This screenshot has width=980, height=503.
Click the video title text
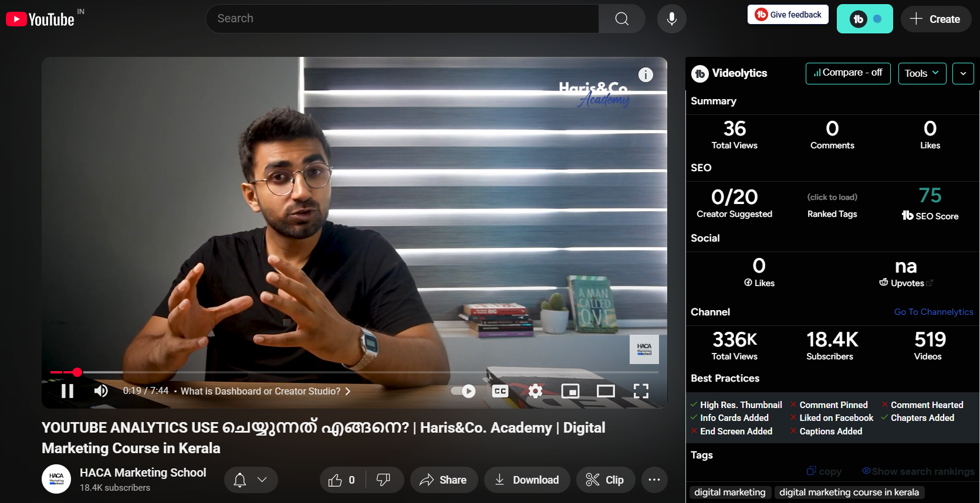323,438
